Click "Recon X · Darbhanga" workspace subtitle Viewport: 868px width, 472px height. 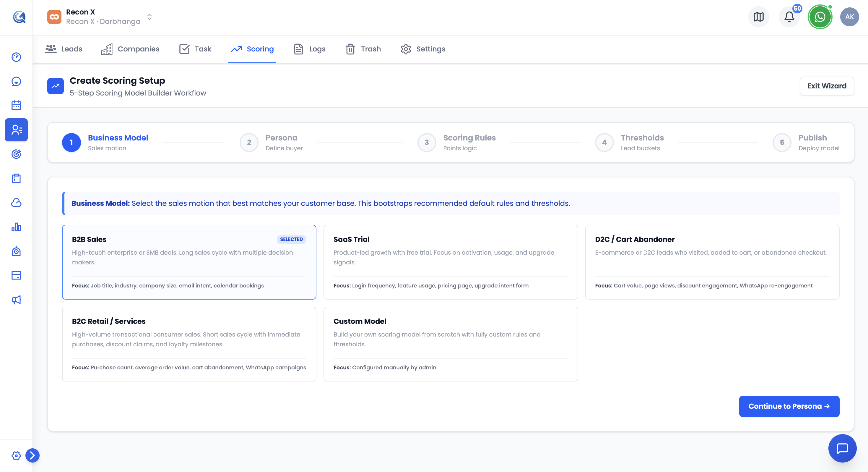coord(103,22)
